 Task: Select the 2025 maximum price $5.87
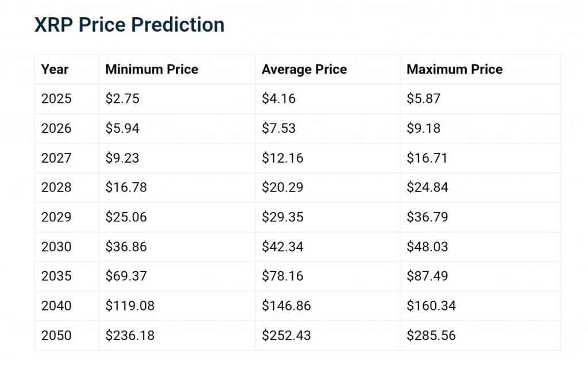pos(423,99)
